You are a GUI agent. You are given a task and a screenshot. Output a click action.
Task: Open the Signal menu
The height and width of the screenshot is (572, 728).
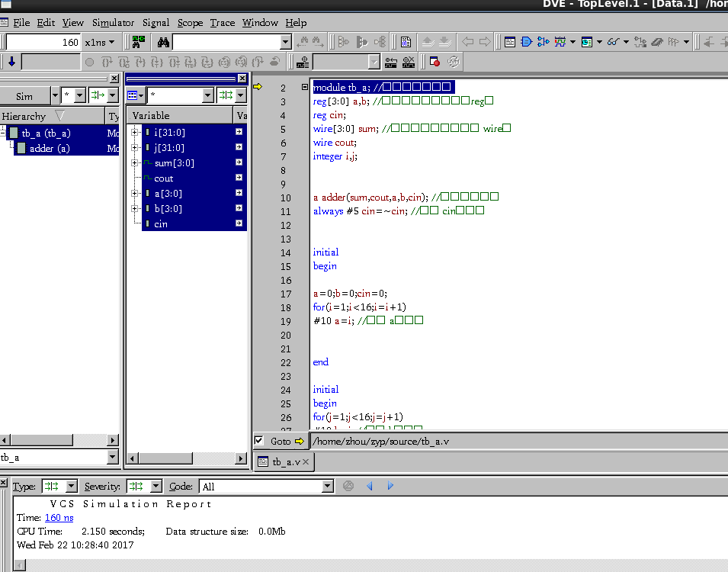[156, 23]
